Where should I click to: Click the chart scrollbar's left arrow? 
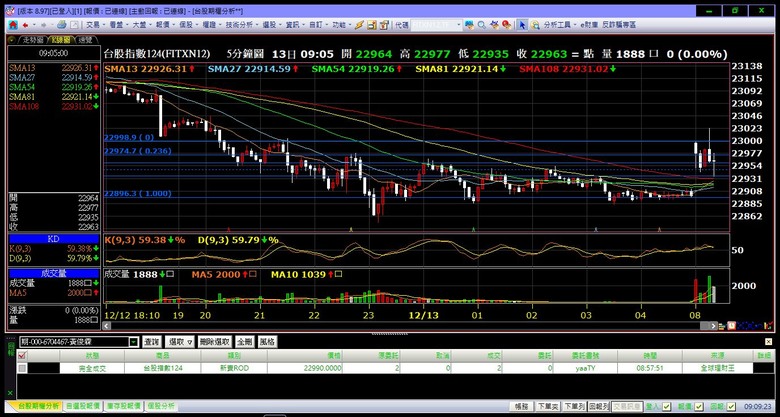click(106, 325)
